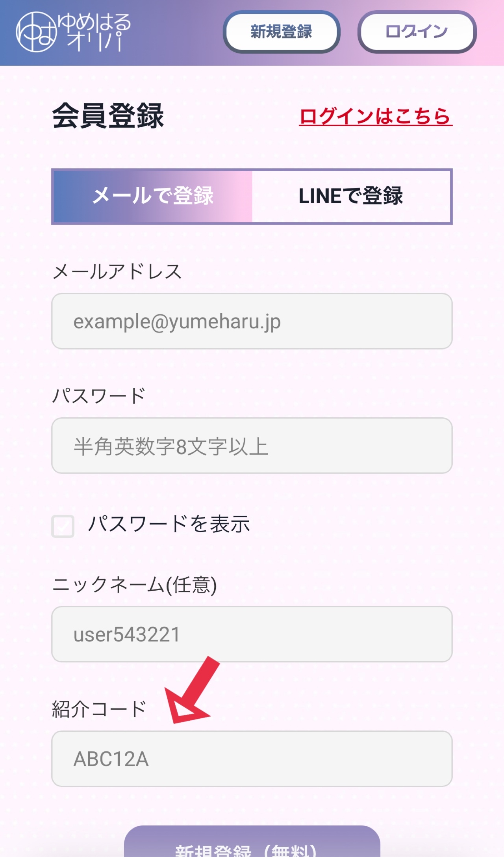Click the パスワード field label

[99, 396]
